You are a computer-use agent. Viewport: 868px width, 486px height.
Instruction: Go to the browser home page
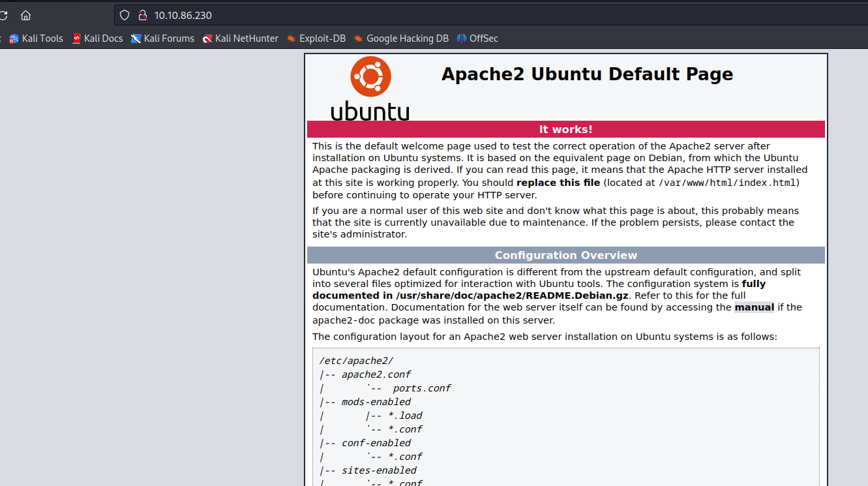(x=25, y=15)
